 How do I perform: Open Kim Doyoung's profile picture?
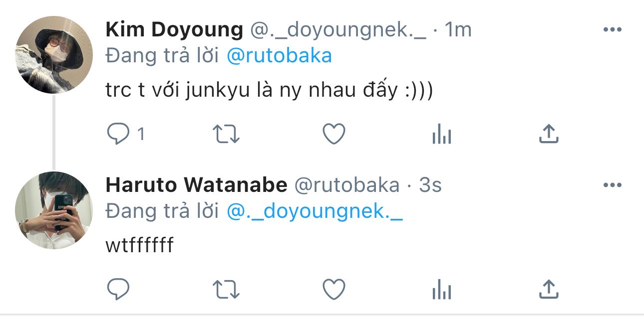pos(54,55)
